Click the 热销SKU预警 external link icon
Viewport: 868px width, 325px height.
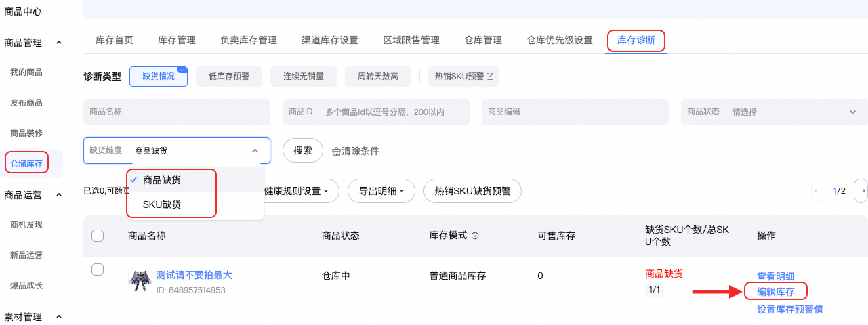(490, 77)
